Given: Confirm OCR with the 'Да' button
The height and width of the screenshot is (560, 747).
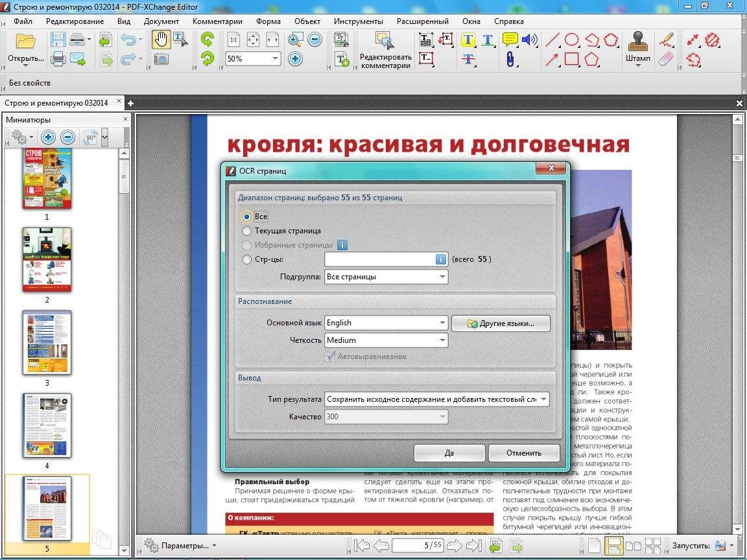Looking at the screenshot, I should click(449, 453).
